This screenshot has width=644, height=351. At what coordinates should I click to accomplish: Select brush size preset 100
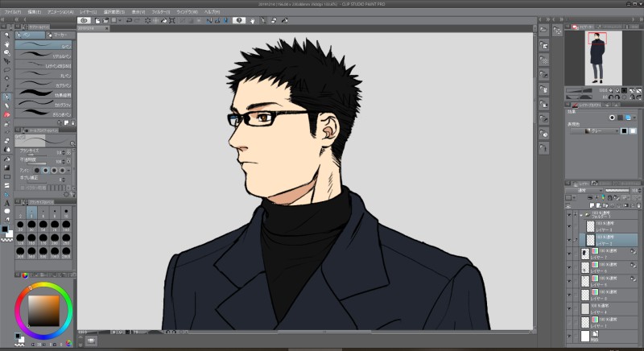pyautogui.click(x=66, y=225)
